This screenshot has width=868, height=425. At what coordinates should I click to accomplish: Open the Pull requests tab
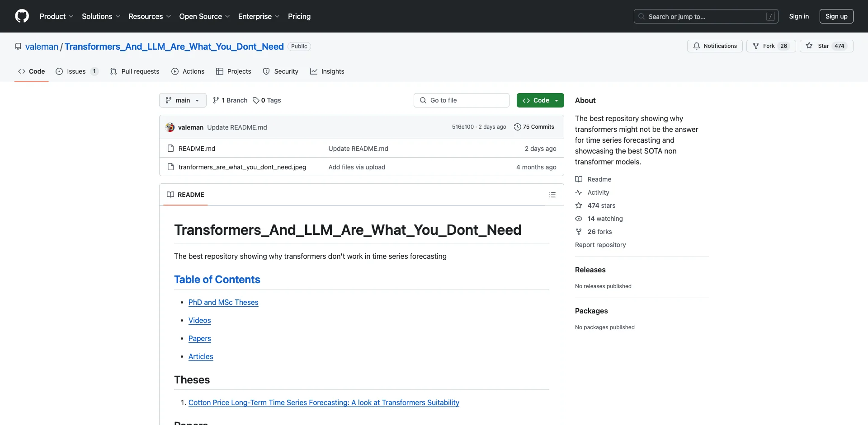click(135, 71)
